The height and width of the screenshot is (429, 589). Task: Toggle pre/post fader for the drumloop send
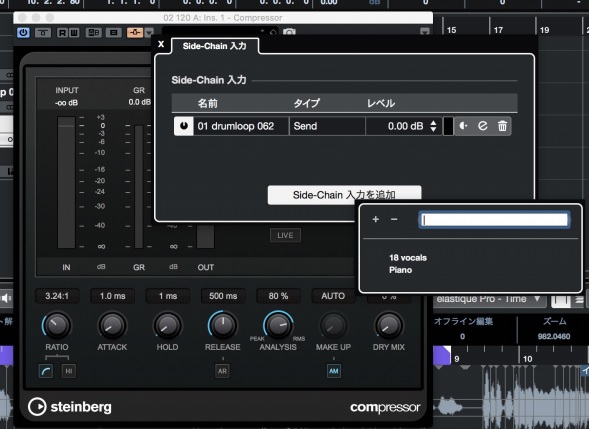pyautogui.click(x=464, y=126)
